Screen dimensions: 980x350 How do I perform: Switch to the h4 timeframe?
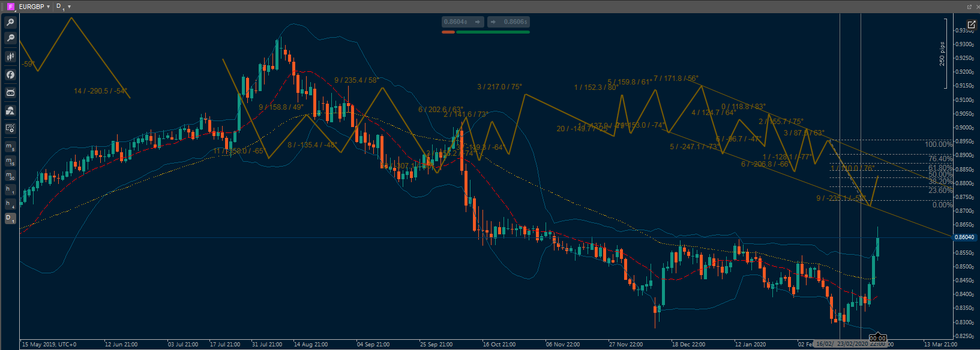(x=10, y=204)
